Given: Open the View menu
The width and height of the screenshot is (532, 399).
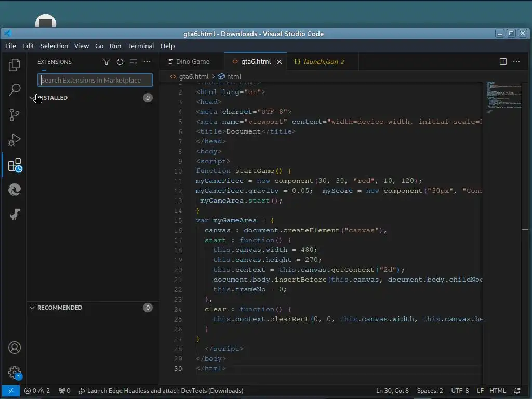Looking at the screenshot, I should [x=82, y=46].
